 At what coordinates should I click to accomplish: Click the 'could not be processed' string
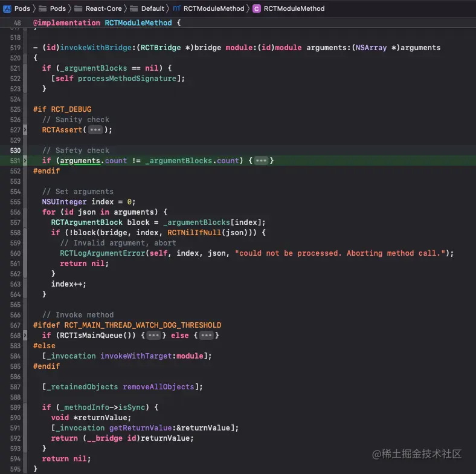[x=340, y=253]
